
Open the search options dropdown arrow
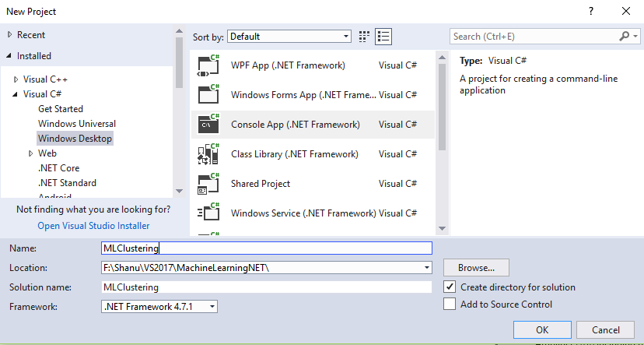(635, 36)
